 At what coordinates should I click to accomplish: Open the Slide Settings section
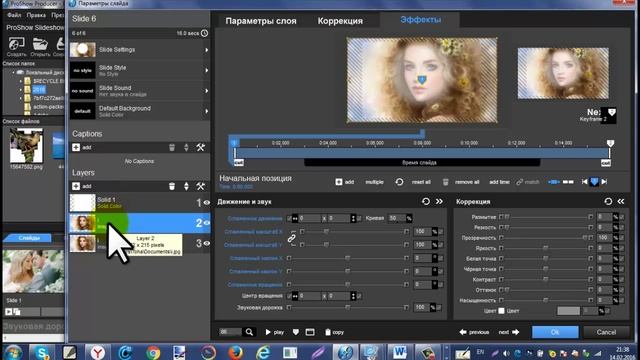[x=139, y=50]
